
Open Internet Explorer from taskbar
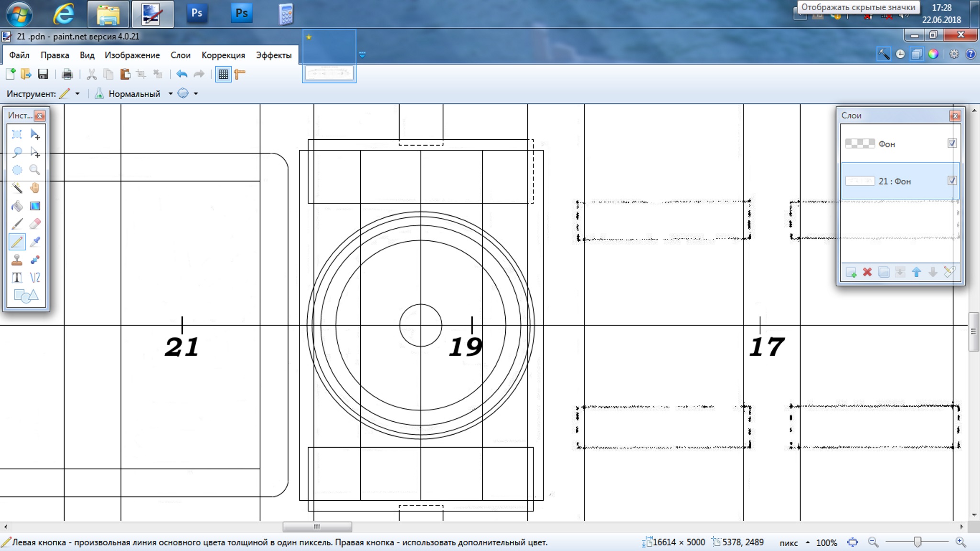tap(63, 14)
